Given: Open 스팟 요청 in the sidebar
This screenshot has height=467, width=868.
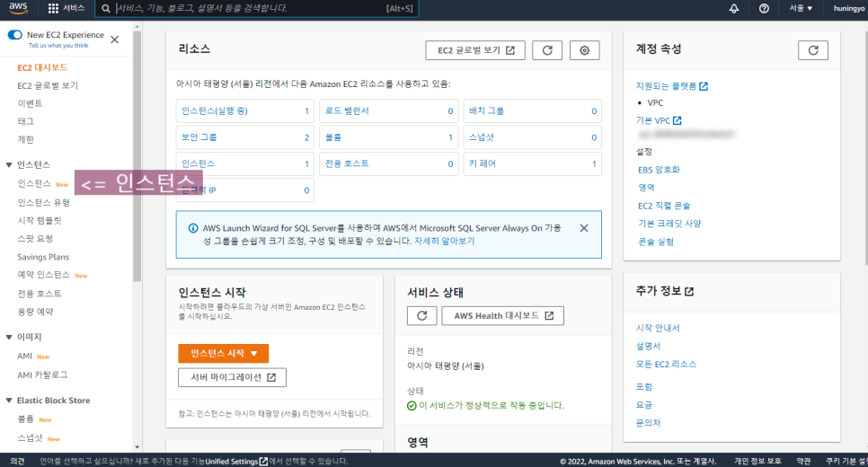Looking at the screenshot, I should [35, 239].
